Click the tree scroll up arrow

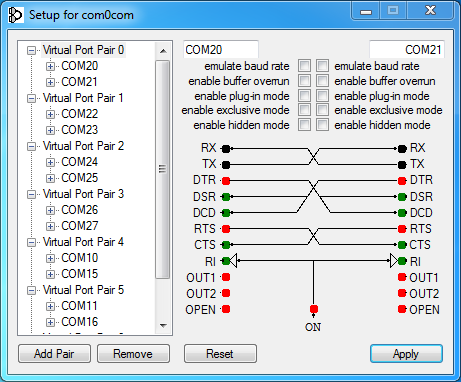[163, 51]
